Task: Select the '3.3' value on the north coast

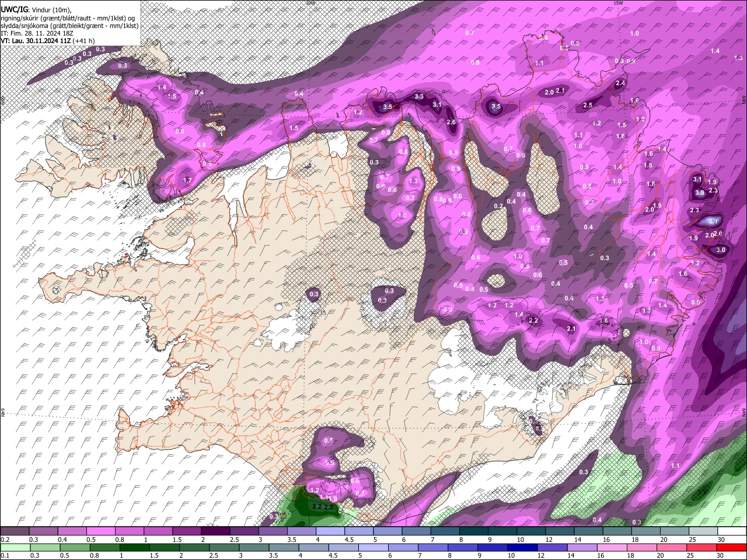Action: 419,97
